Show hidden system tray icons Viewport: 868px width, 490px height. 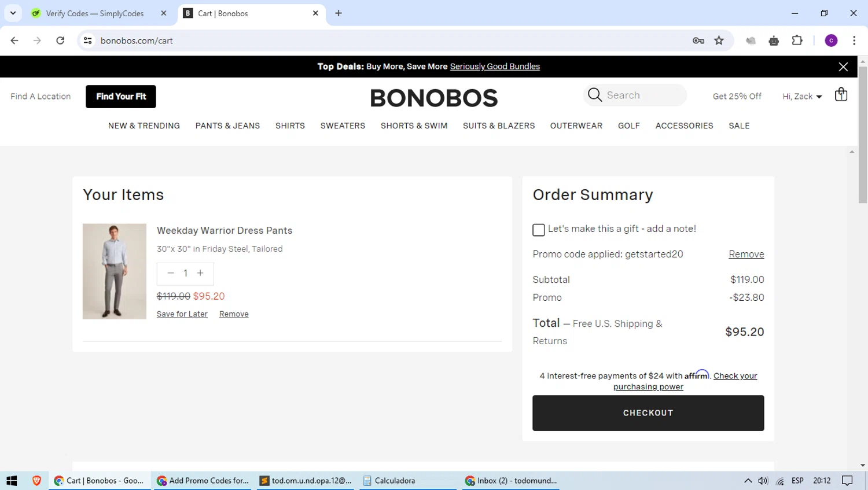(748, 481)
